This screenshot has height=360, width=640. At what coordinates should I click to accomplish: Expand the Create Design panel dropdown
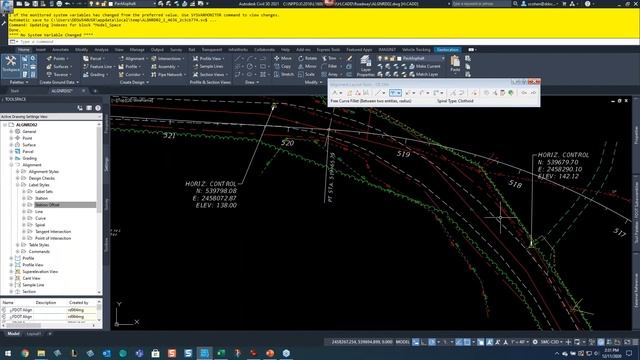(x=134, y=82)
